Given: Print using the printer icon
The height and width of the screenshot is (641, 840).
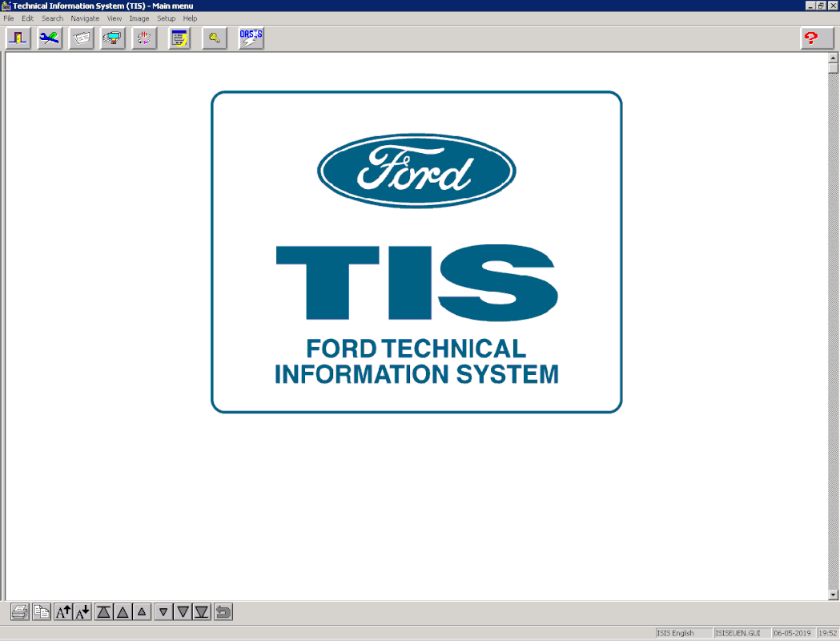Looking at the screenshot, I should coord(20,611).
